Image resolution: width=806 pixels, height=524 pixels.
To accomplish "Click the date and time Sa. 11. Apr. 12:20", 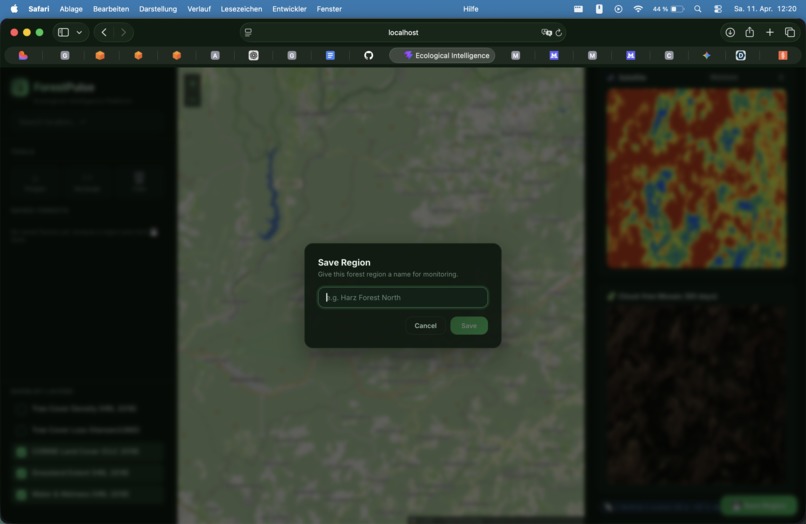I will [x=765, y=9].
